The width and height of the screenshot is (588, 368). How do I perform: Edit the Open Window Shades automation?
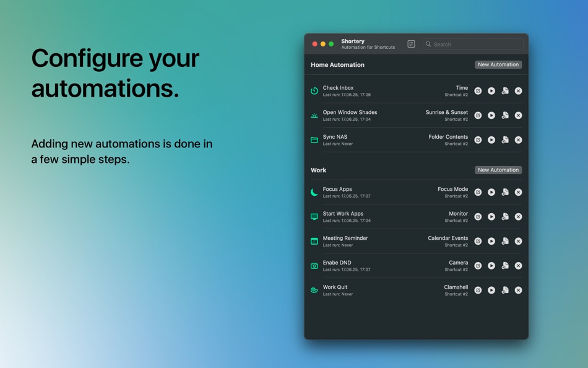click(478, 115)
